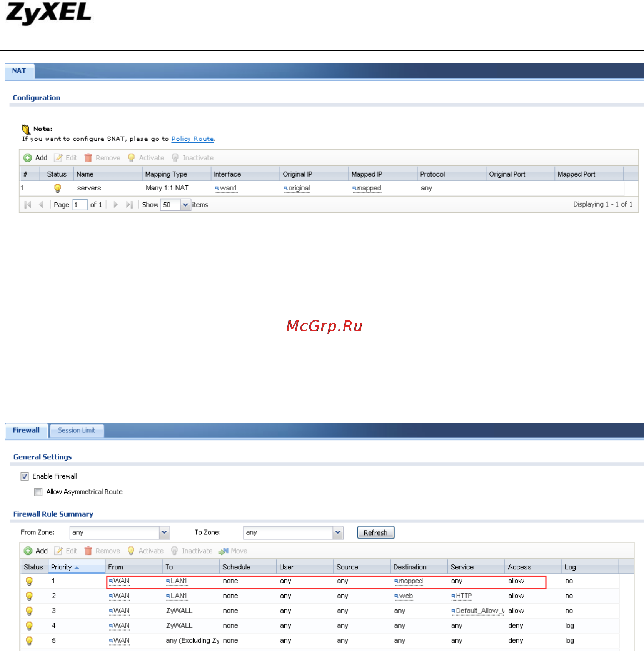The height and width of the screenshot is (651, 644).
Task: Select the Firewall tab
Action: pos(26,431)
